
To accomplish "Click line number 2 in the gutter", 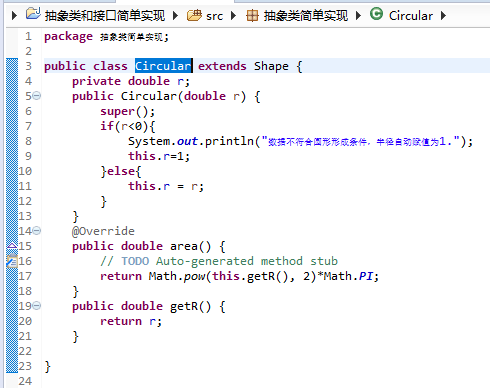I will [x=28, y=51].
